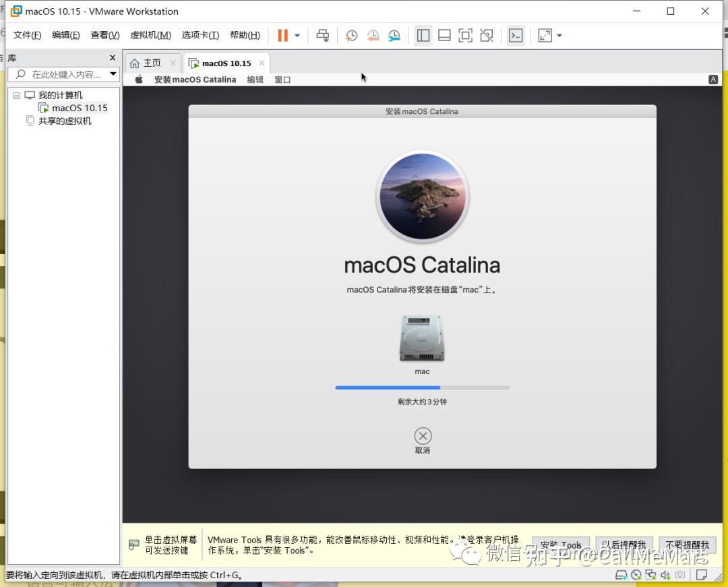The image size is (728, 587).
Task: Click the 剩余大约3分钟 remaining time text
Action: (x=422, y=402)
